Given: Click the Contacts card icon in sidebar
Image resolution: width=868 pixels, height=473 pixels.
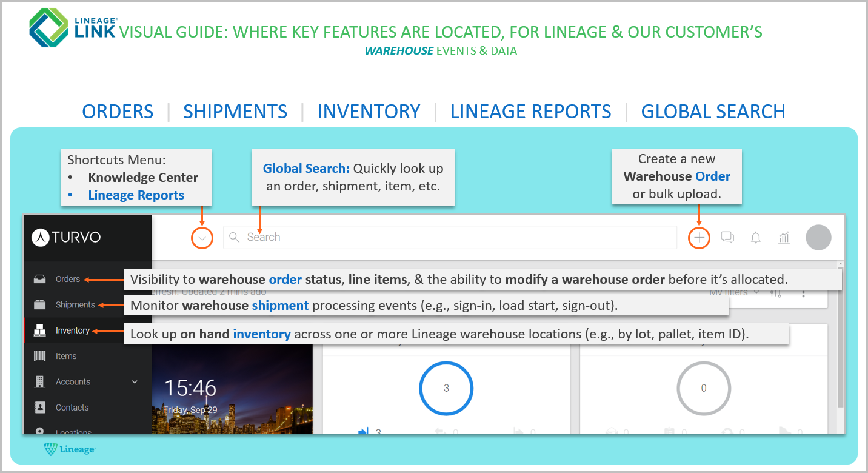Looking at the screenshot, I should pyautogui.click(x=39, y=408).
